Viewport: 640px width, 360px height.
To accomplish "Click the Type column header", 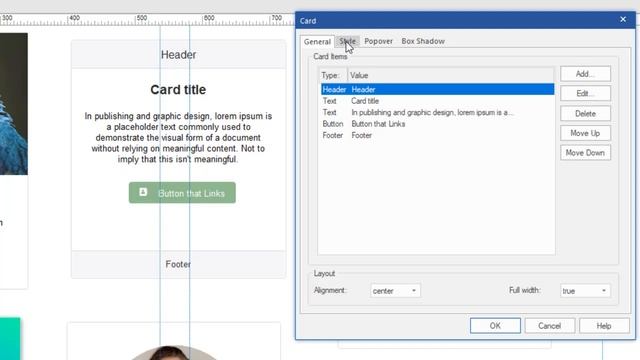I will 333,76.
